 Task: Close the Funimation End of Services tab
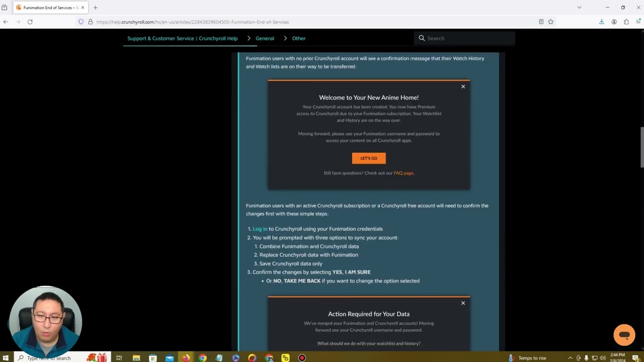83,8
